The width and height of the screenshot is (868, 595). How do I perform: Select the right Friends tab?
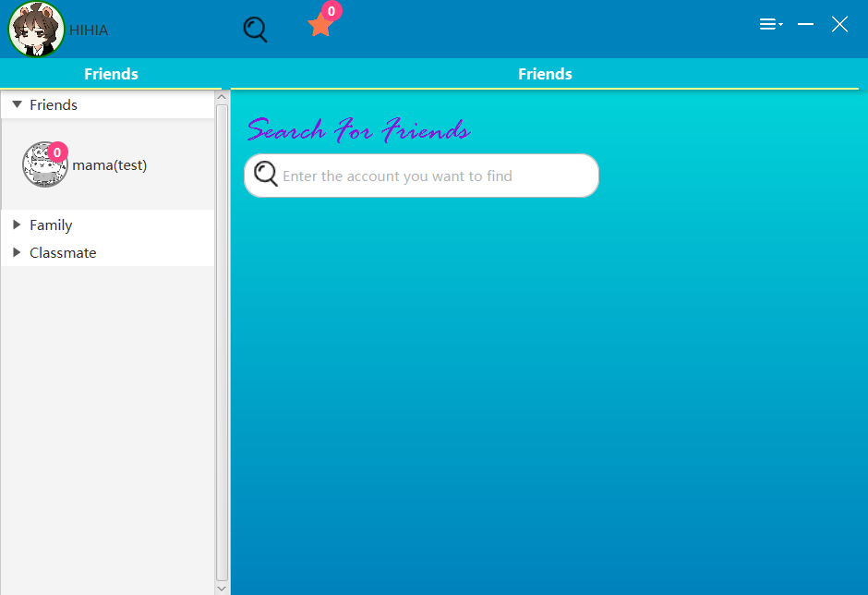click(x=545, y=74)
